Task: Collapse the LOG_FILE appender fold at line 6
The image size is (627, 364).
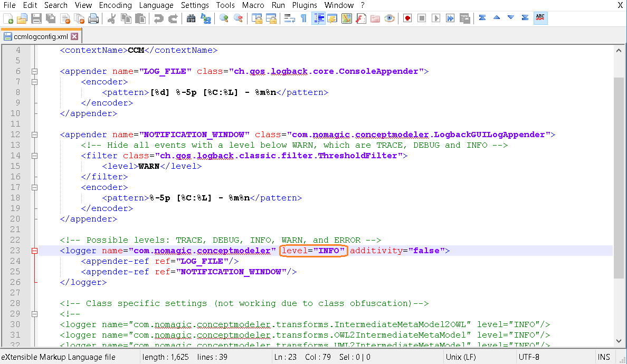Action: (x=34, y=71)
